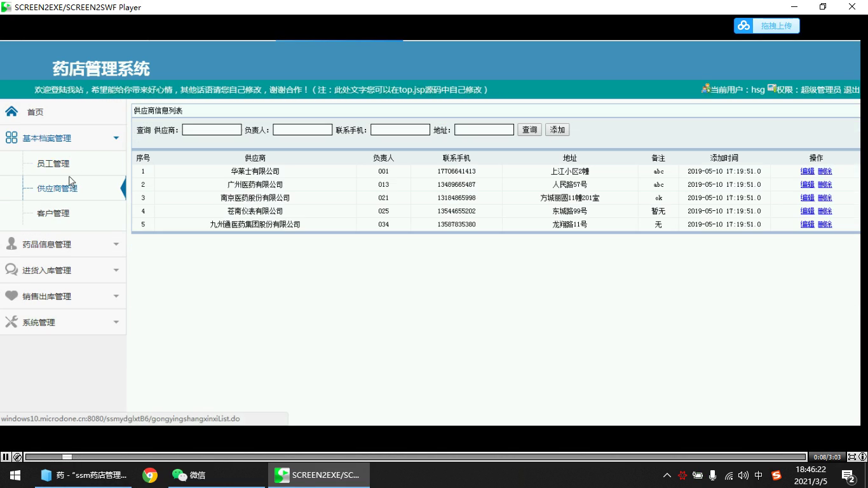Screen dimensions: 868x488
Task: Delete the 九州通医药集团股份有限公司 row
Action: (825, 224)
